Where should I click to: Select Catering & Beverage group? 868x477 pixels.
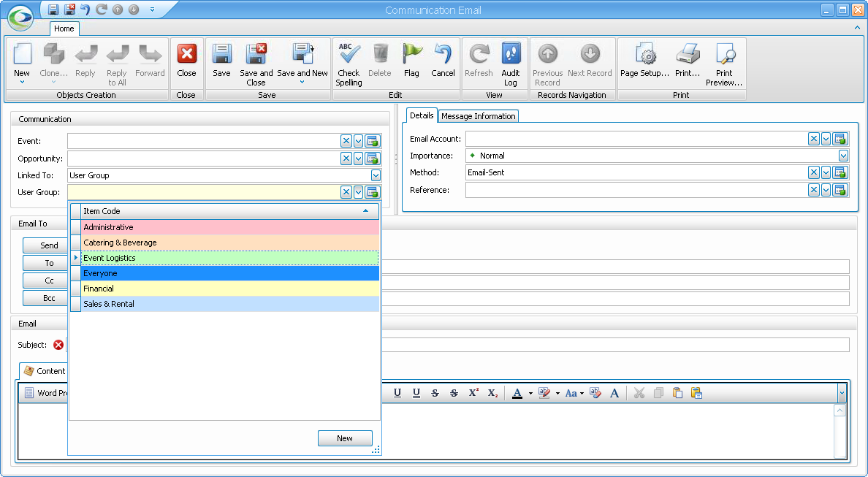click(x=229, y=243)
